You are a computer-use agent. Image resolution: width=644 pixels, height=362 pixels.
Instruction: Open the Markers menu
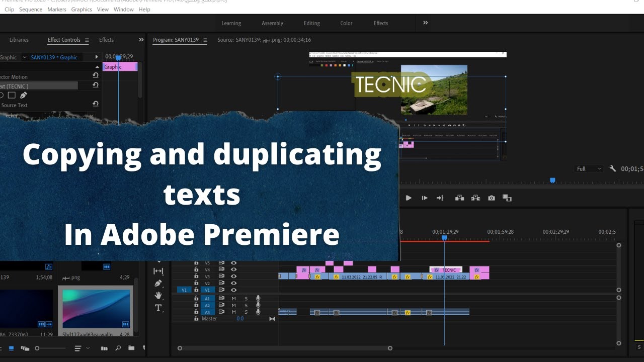(57, 10)
